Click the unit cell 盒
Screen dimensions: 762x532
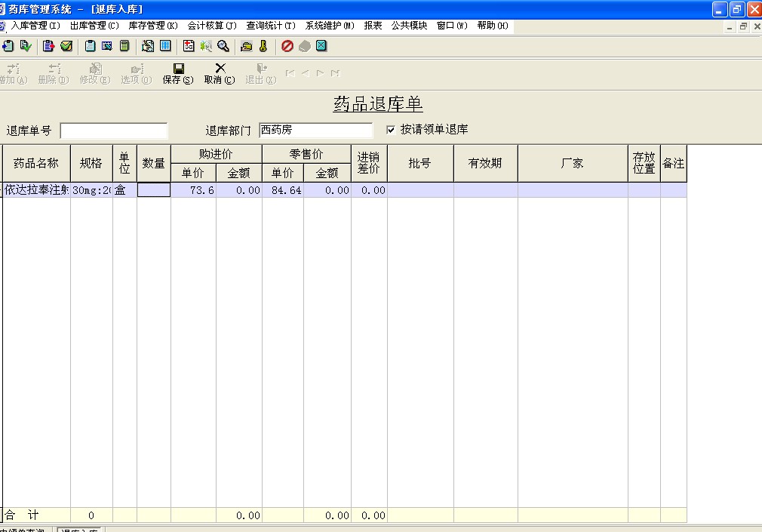pos(124,190)
